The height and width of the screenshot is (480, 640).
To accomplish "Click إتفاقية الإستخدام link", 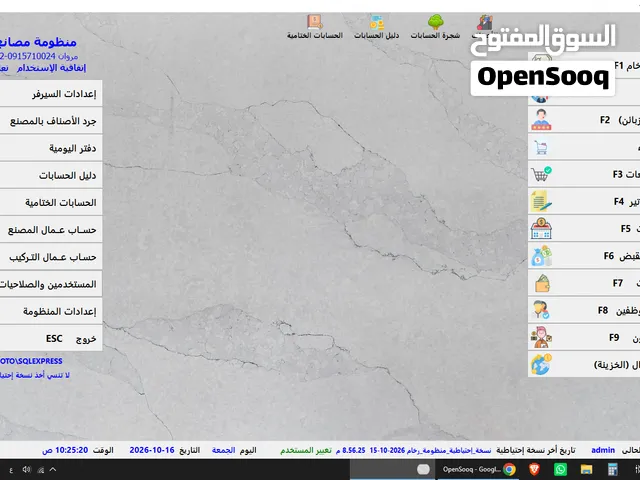I will [x=51, y=68].
